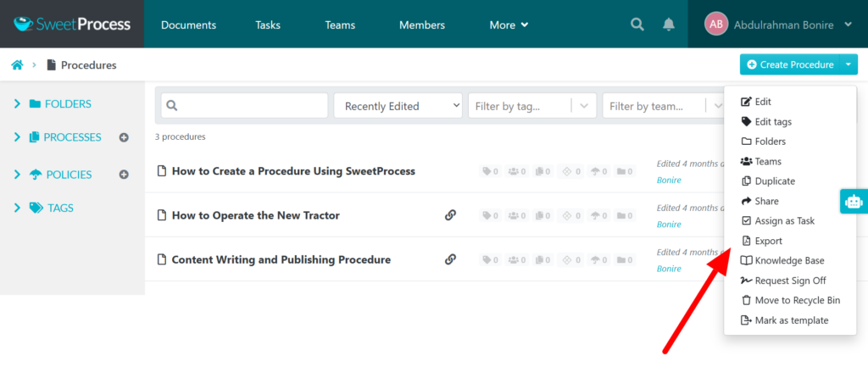The width and height of the screenshot is (868, 378).
Task: Open Create Procedure dropdown arrow
Action: tap(848, 64)
